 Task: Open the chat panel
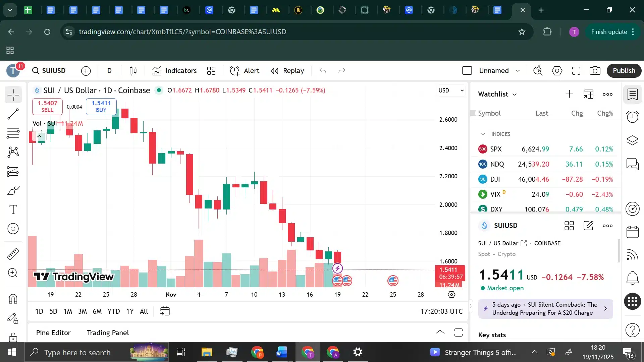pos(633,164)
